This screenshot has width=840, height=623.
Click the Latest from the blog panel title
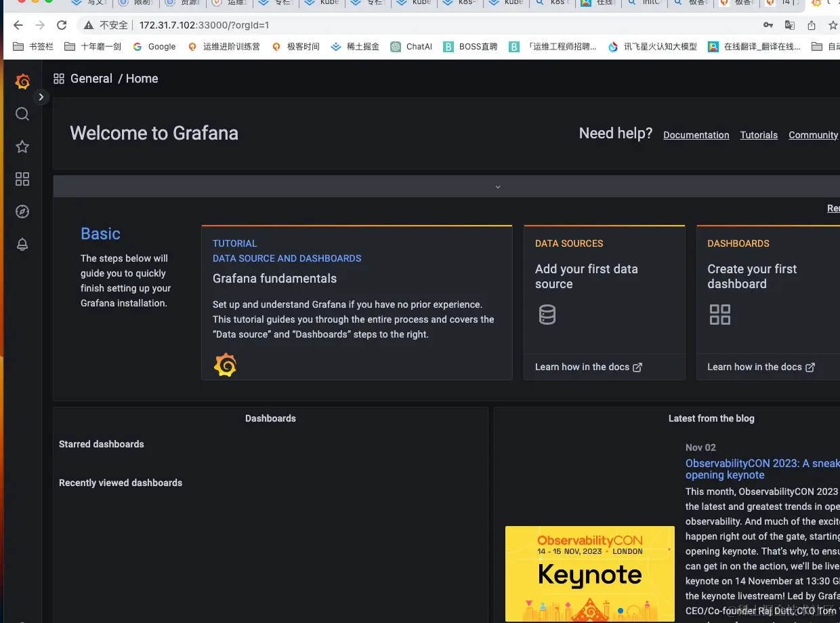coord(711,418)
